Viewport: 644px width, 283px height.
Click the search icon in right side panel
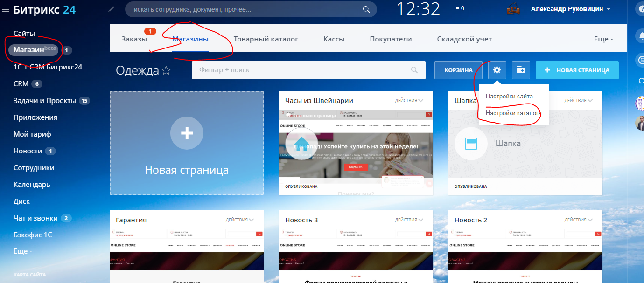tap(641, 81)
